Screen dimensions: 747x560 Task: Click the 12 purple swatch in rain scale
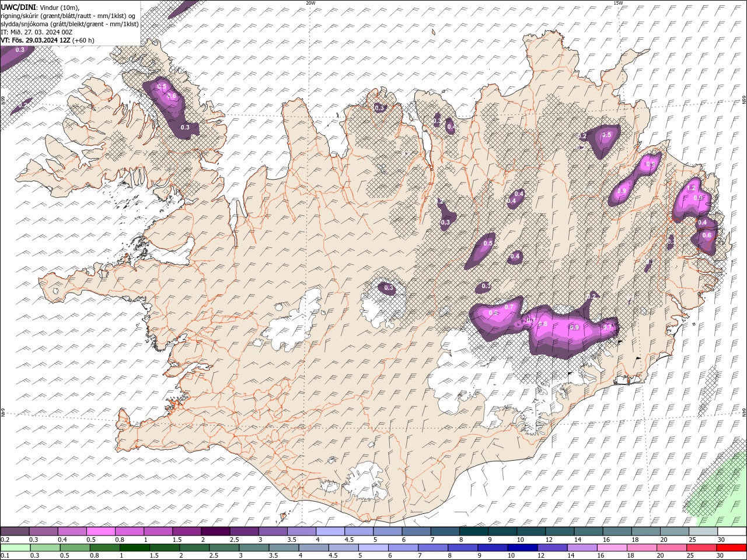pyautogui.click(x=552, y=548)
